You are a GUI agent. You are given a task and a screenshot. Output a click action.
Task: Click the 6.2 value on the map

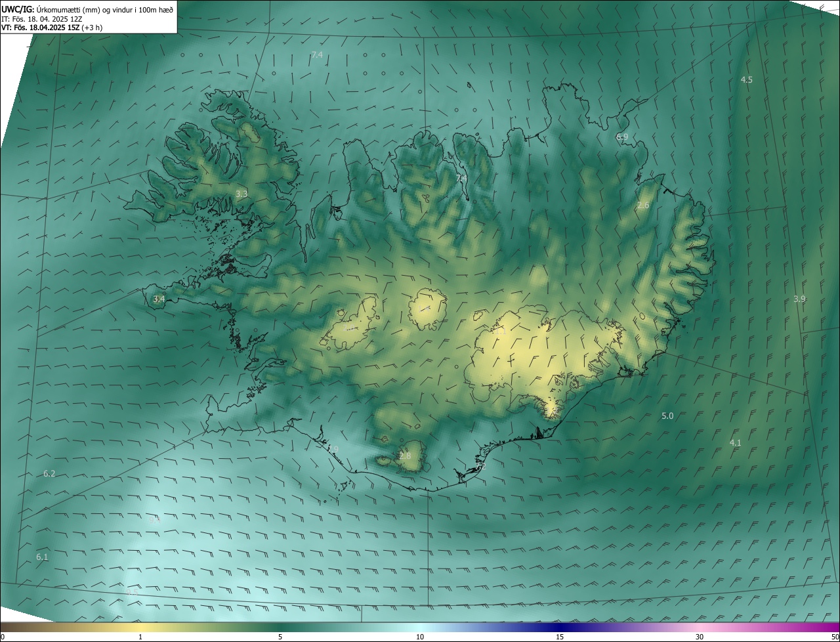(49, 473)
